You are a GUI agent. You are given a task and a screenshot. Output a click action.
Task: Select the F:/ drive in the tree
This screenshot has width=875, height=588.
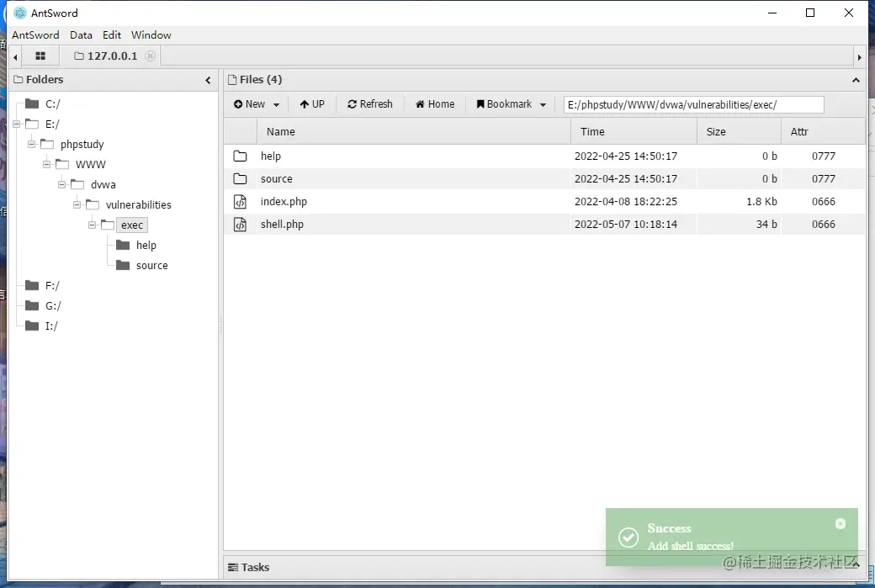pyautogui.click(x=52, y=286)
